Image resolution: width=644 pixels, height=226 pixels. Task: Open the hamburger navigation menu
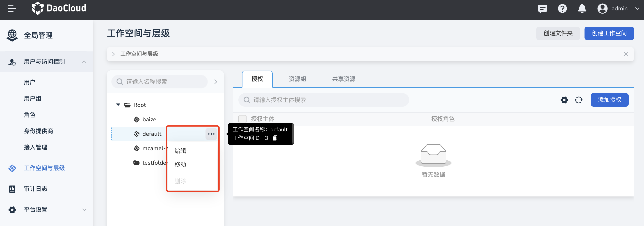tap(11, 9)
